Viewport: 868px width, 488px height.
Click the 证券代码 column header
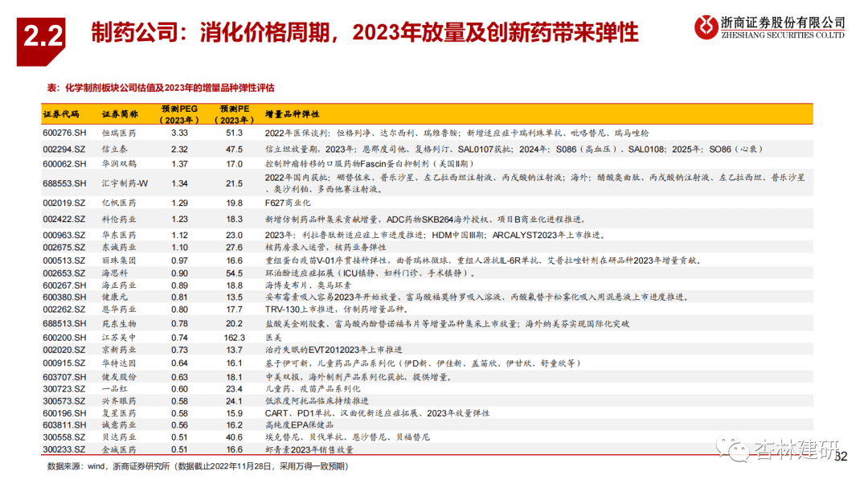pyautogui.click(x=61, y=114)
